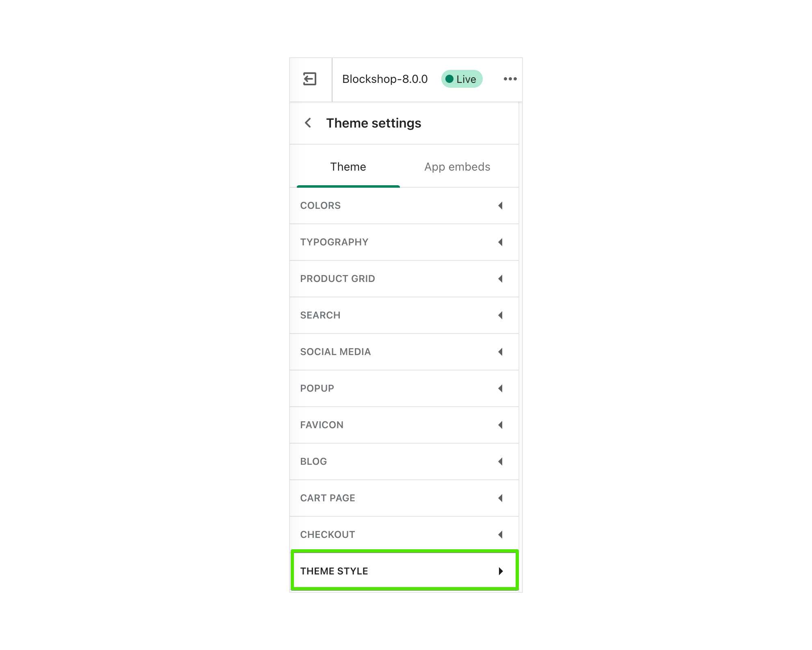Image resolution: width=812 pixels, height=650 pixels.
Task: Click the three-dot overflow menu icon
Action: (x=510, y=79)
